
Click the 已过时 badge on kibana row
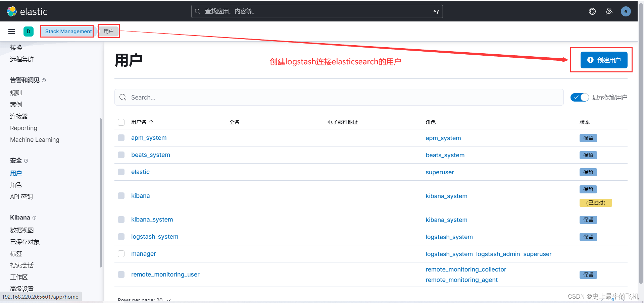pos(596,203)
